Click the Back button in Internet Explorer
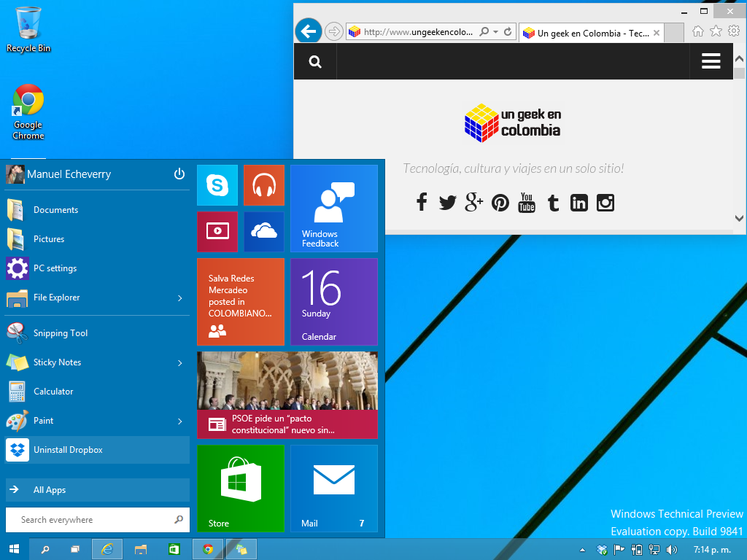 click(309, 31)
